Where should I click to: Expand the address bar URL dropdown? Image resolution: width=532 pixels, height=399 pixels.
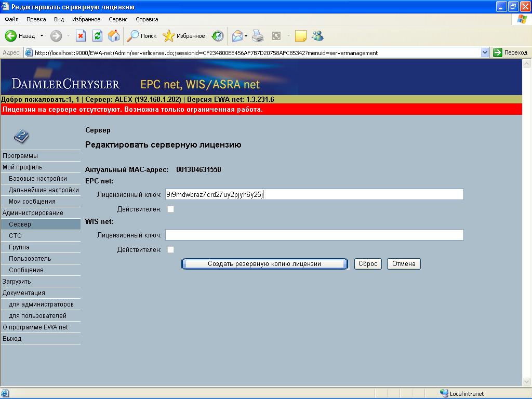(485, 52)
